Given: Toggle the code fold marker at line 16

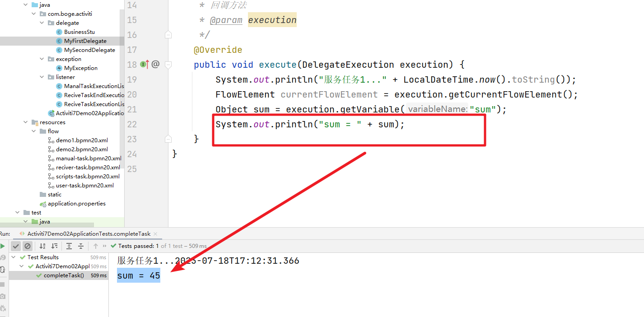Looking at the screenshot, I should tap(168, 34).
